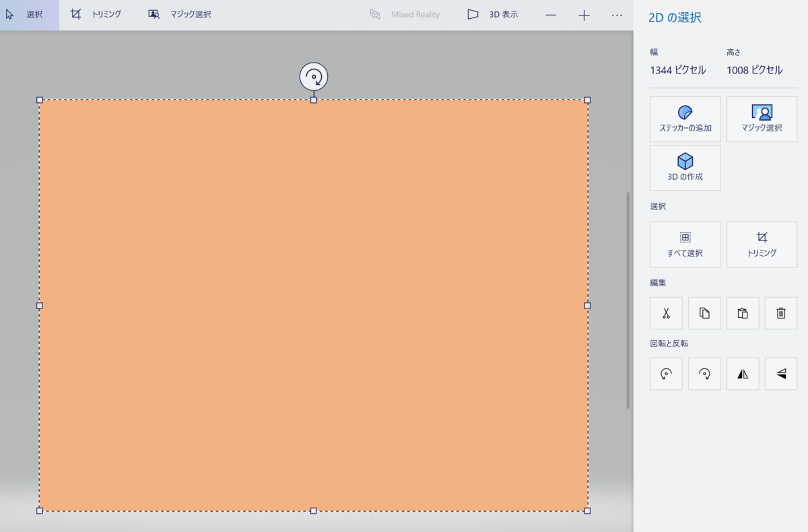
Task: Click the Copy icon in 編集 section
Action: [x=704, y=312]
